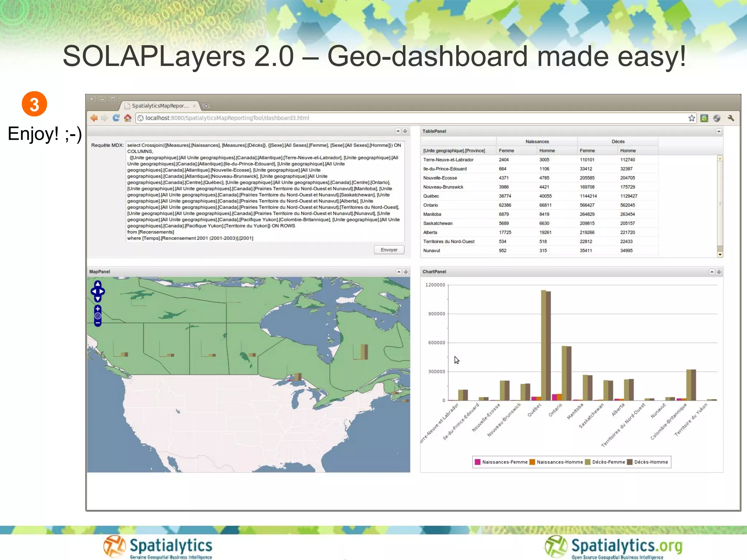
Task: Select the Alberta table row
Action: tap(540, 233)
